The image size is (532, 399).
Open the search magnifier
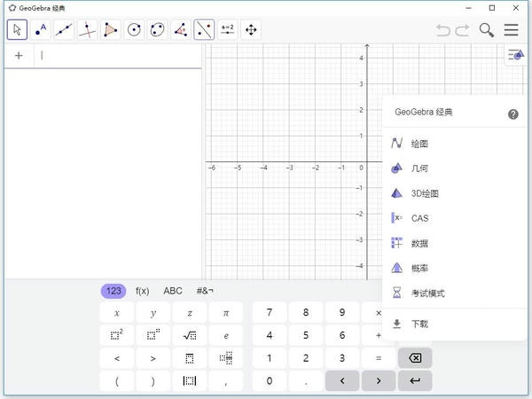click(487, 30)
